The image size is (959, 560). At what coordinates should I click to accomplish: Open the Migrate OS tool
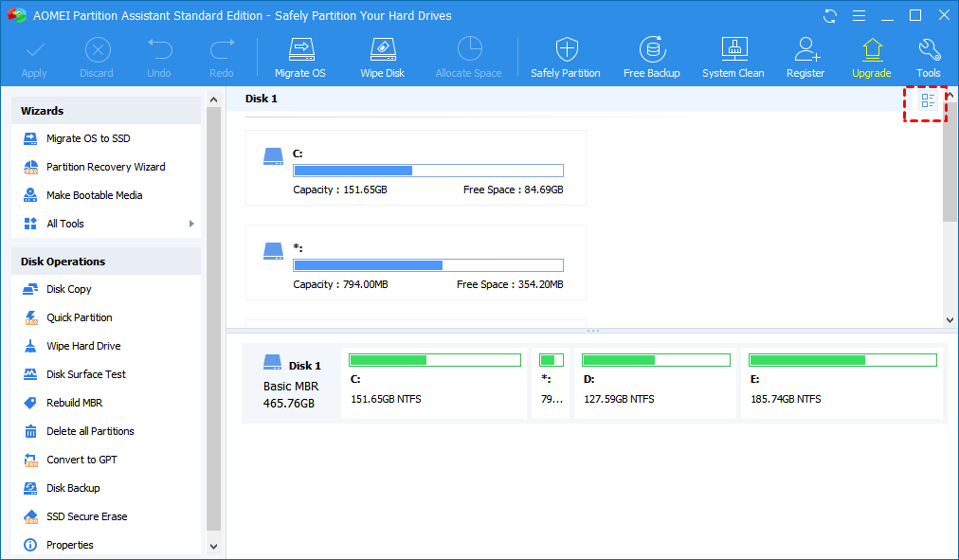300,58
